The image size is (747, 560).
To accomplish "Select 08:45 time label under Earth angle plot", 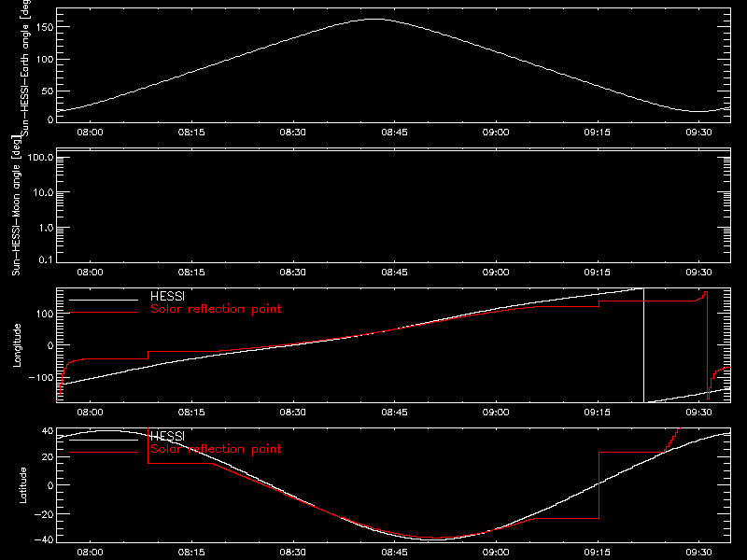I will (394, 132).
